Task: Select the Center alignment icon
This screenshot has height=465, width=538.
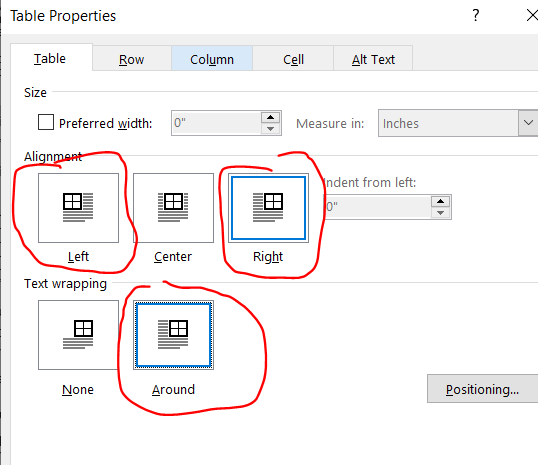Action: click(173, 208)
